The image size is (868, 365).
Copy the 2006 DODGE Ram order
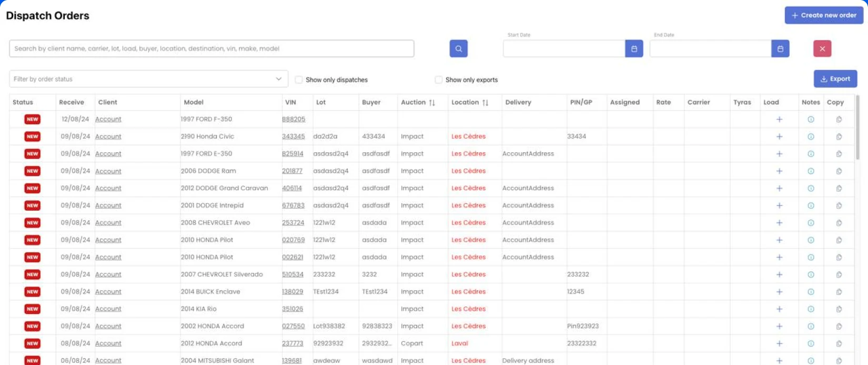coord(839,171)
